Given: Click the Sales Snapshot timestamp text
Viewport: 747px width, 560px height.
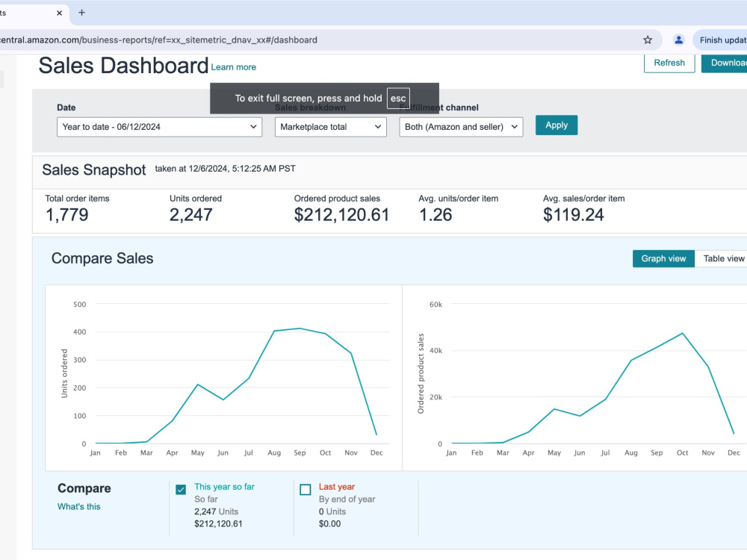Looking at the screenshot, I should pos(225,169).
